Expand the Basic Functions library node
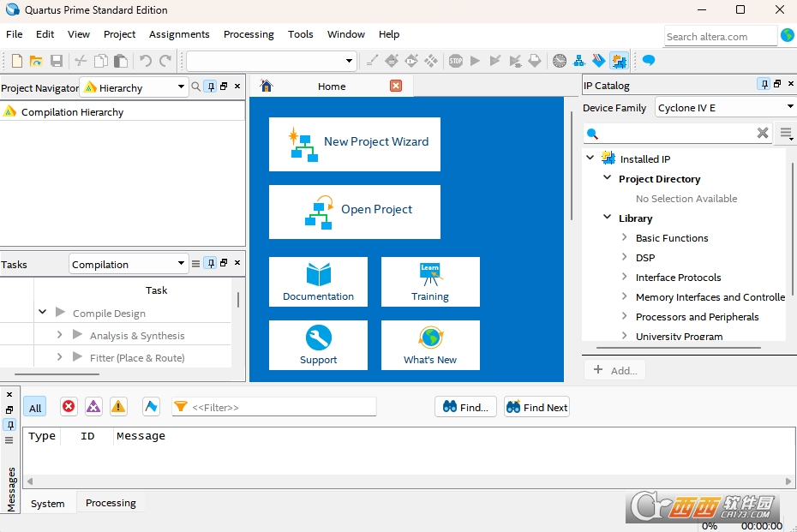This screenshot has height=532, width=797. click(x=625, y=237)
